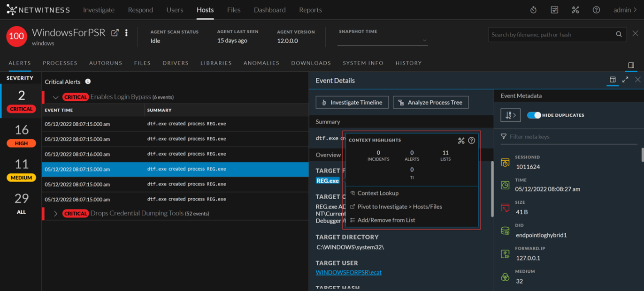Open the Investigate Timeline tool
The image size is (644, 291).
(x=352, y=102)
